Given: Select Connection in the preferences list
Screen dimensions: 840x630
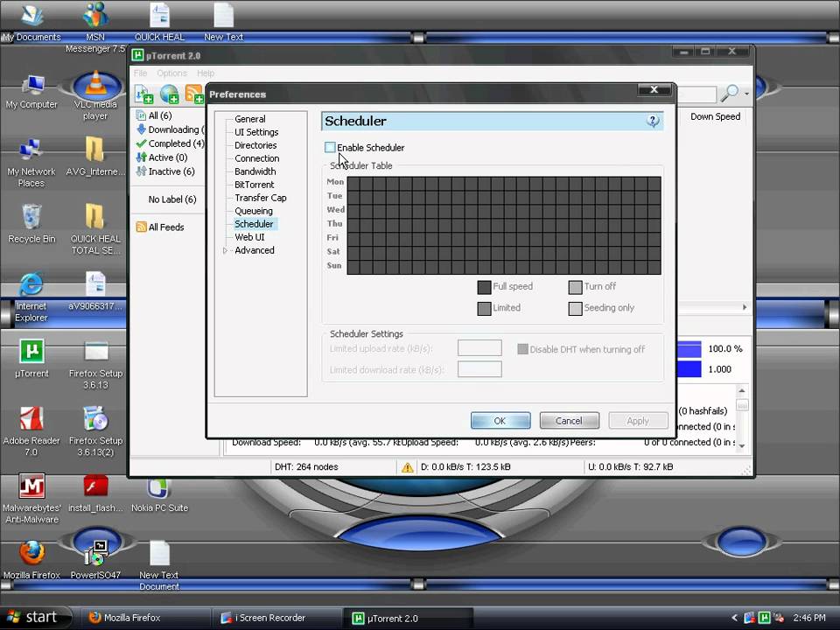Looking at the screenshot, I should click(x=256, y=158).
